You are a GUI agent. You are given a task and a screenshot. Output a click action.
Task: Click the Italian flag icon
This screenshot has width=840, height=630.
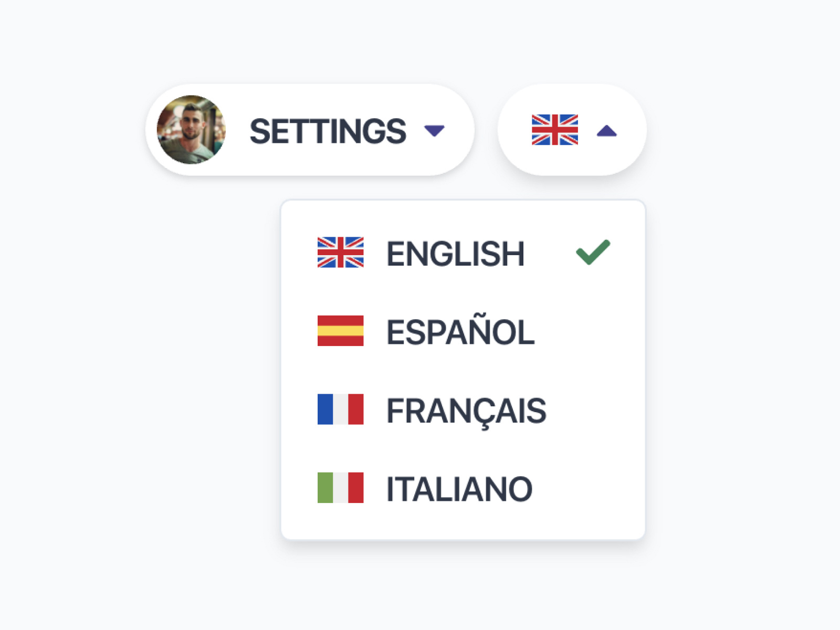pyautogui.click(x=340, y=488)
